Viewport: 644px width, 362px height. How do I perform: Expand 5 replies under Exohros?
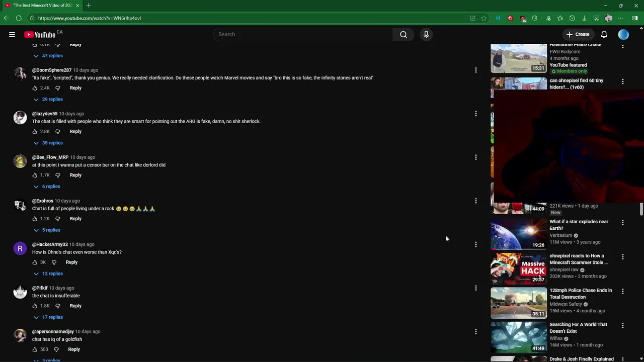[x=47, y=230]
